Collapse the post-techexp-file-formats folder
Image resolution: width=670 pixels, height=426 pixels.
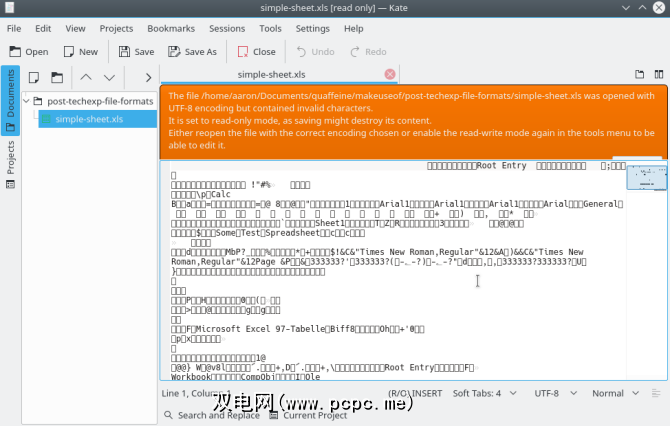[x=26, y=101]
